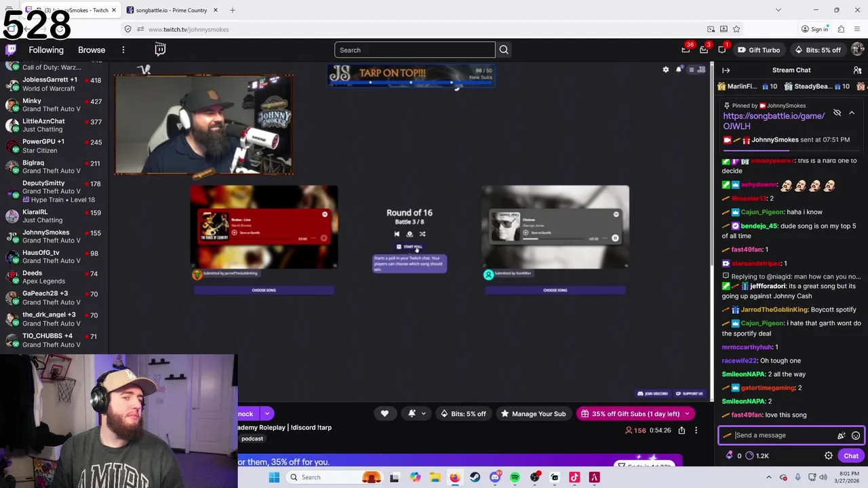Open the Browse menu item
Screen dimensions: 868x488
point(92,49)
